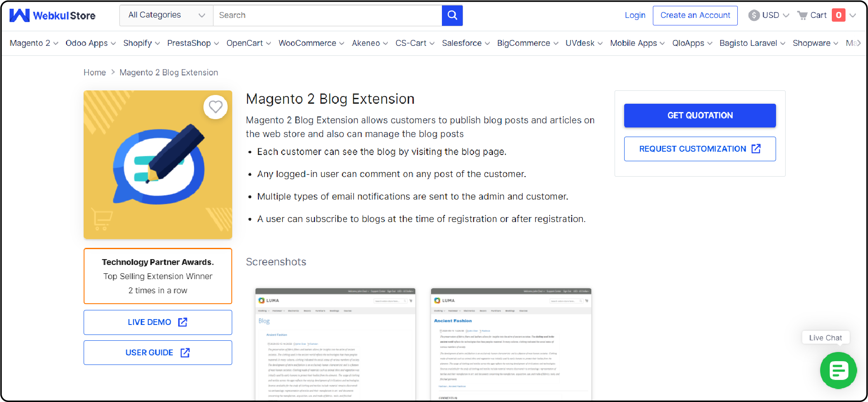Viewport: 868px width, 402px height.
Task: Expand the CS-Cart menu
Action: point(415,43)
